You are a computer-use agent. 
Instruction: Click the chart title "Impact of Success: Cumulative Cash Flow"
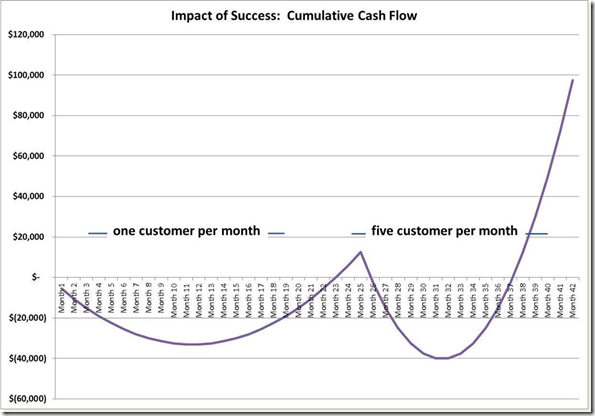pyautogui.click(x=294, y=16)
